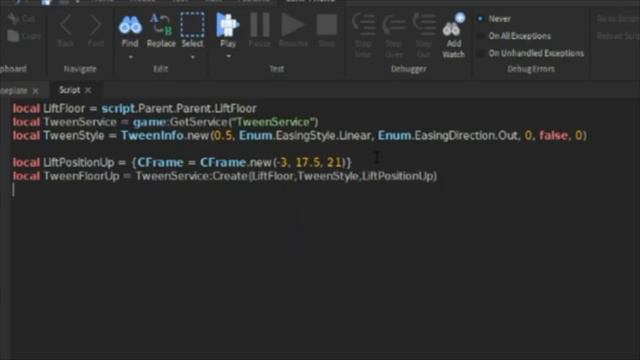Copy the selected text
Viewport: 640px width, 360px height.
click(x=24, y=36)
